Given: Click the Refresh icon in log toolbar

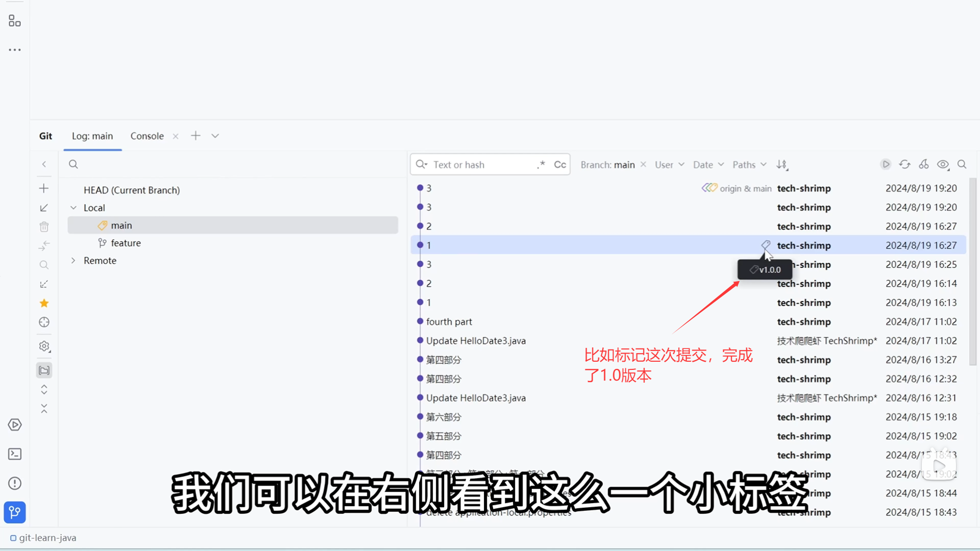Looking at the screenshot, I should click(x=904, y=164).
